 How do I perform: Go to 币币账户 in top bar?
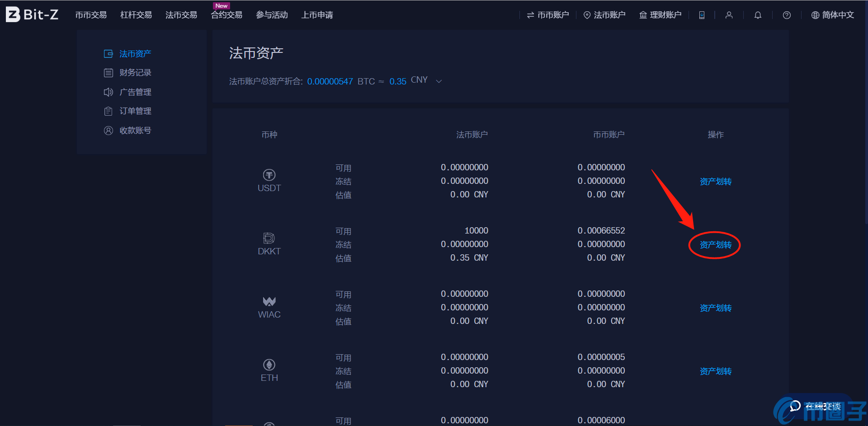(x=547, y=15)
